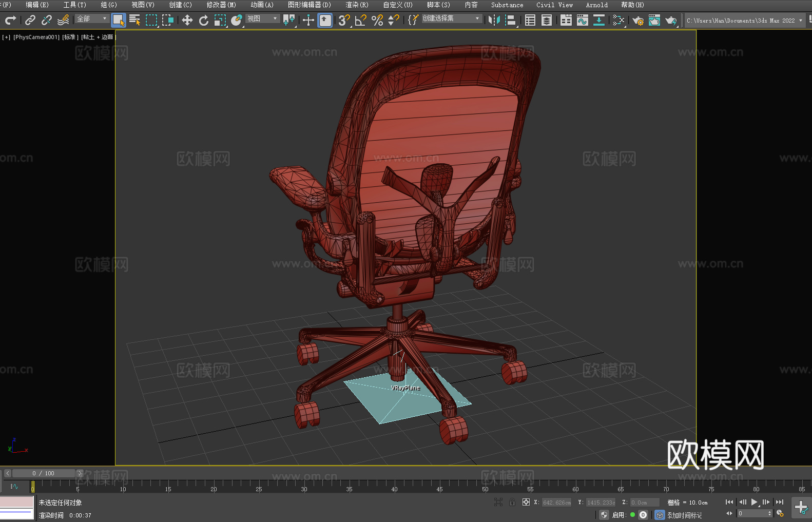
Task: Toggle Selection Lock padlock icon
Action: pos(512,502)
